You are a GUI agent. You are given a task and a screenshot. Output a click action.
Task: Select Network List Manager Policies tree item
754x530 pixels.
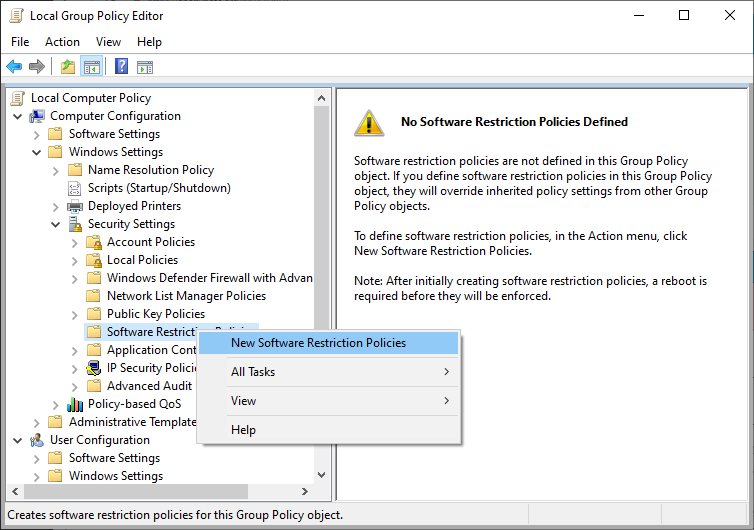pos(186,296)
